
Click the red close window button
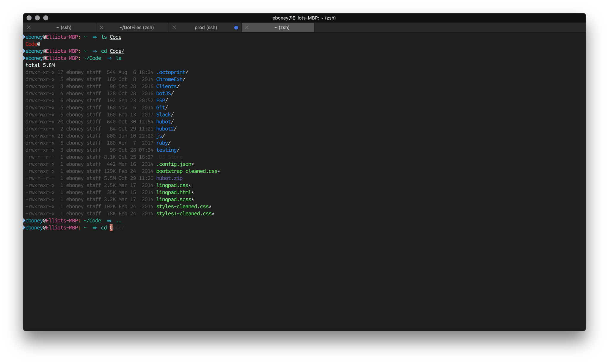pyautogui.click(x=29, y=18)
